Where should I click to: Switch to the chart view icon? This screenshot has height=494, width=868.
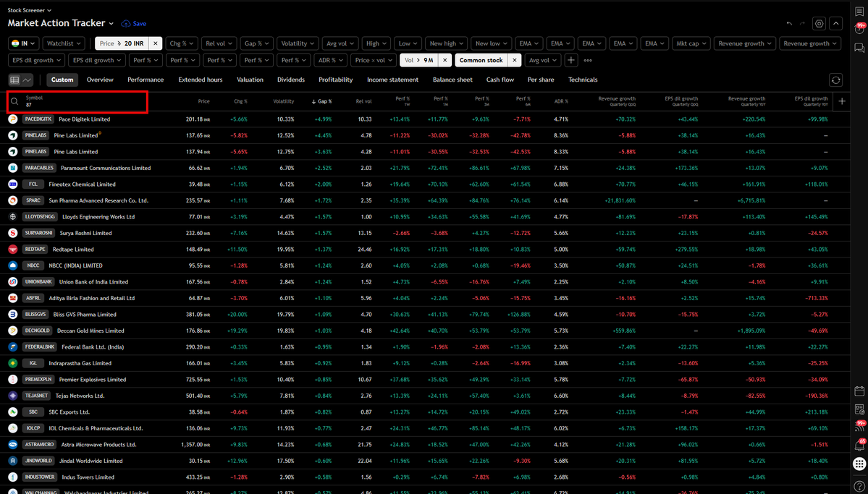(x=27, y=80)
